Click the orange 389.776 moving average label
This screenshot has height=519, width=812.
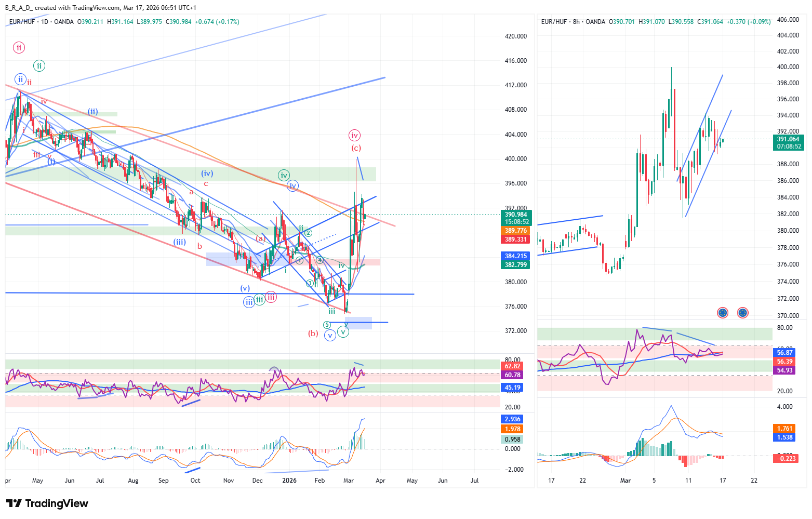pyautogui.click(x=515, y=231)
